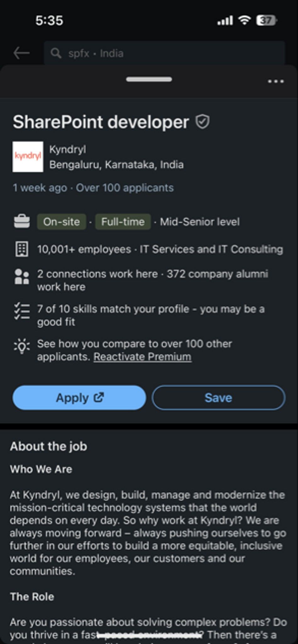Save this SharePoint developer job
Screen dimensions: 298x644
pos(218,397)
